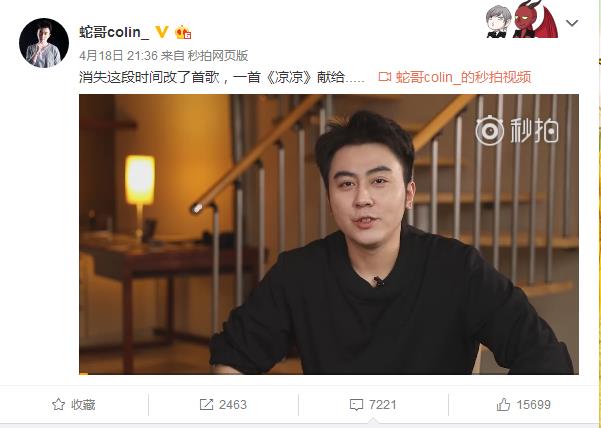Open the 秒拍网页版 source link
The image size is (601, 428).
[x=218, y=56]
